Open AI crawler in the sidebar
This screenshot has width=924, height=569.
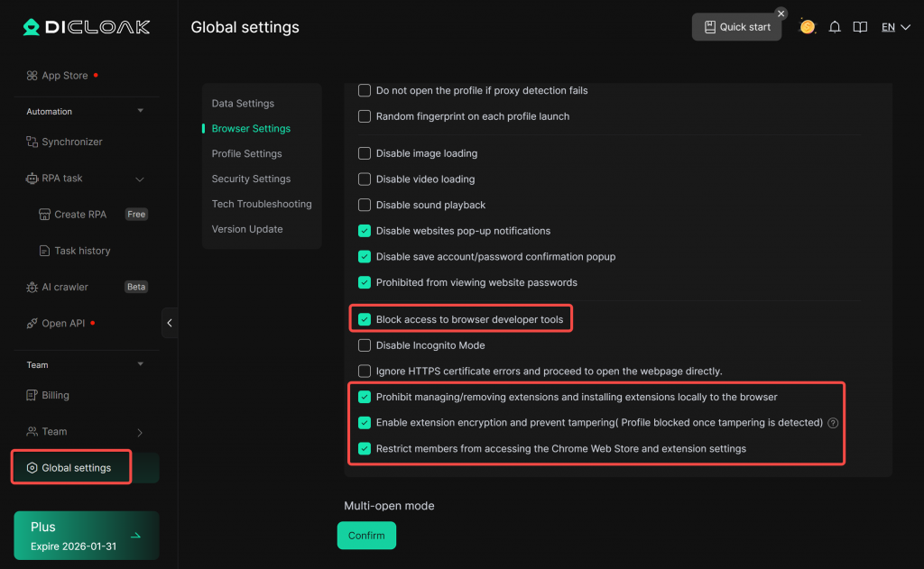(65, 287)
